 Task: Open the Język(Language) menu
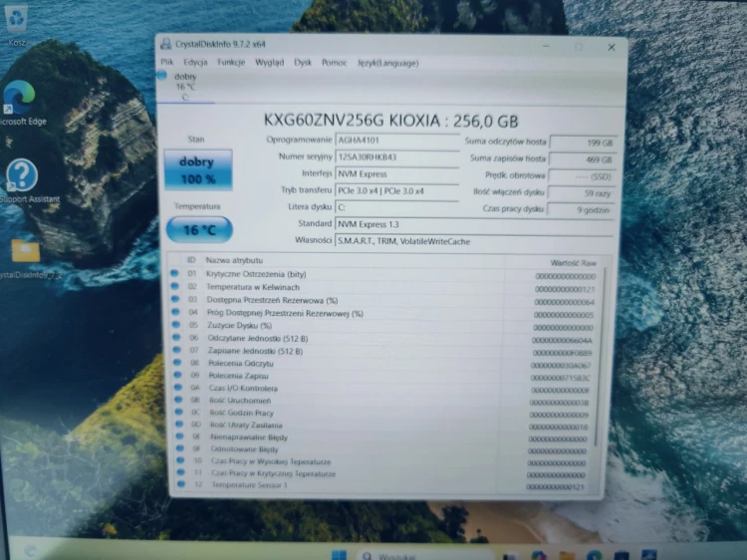387,63
